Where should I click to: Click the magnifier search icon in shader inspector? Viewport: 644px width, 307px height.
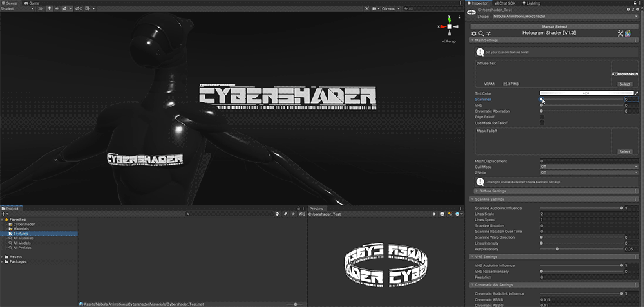[481, 33]
